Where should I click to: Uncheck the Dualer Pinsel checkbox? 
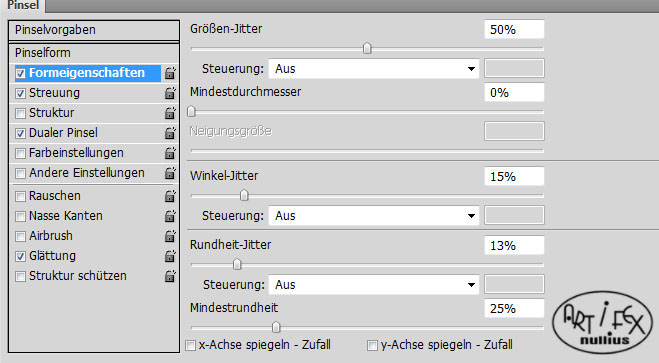[x=20, y=134]
